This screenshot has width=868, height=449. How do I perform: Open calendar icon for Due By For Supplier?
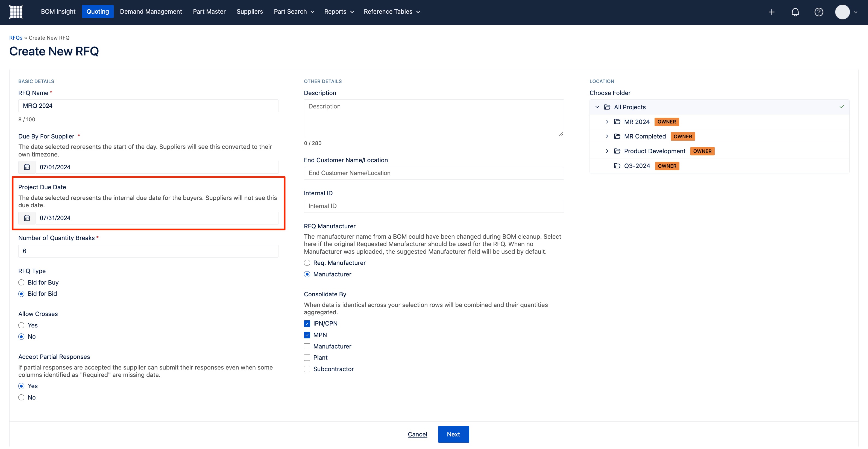pos(27,167)
